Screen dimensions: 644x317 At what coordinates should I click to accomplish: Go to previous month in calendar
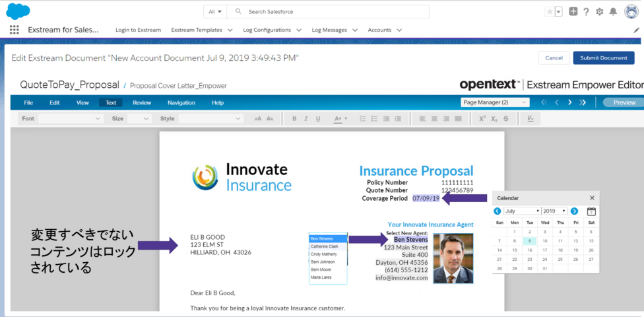coord(497,211)
